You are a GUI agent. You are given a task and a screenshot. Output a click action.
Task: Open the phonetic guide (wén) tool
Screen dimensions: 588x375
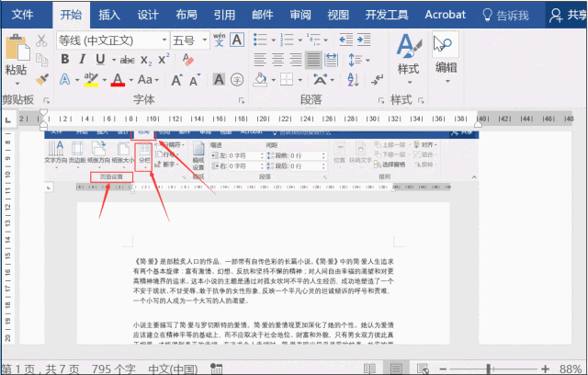point(220,40)
